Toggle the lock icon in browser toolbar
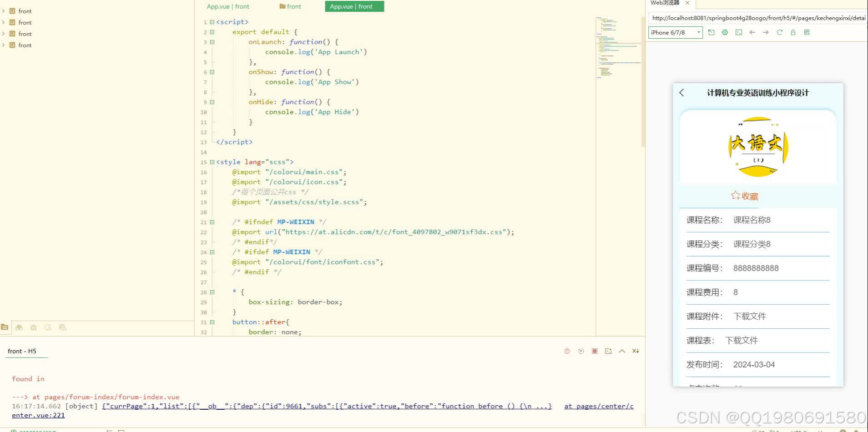Viewport: 868px width, 432px height. pyautogui.click(x=793, y=32)
